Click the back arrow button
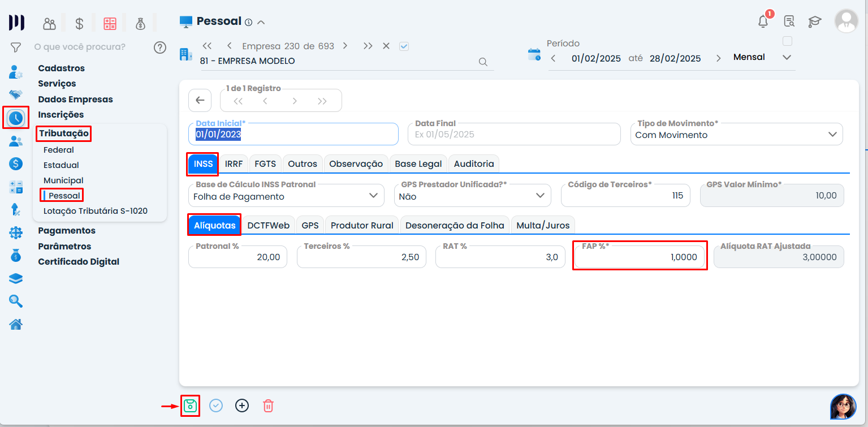 coord(200,100)
